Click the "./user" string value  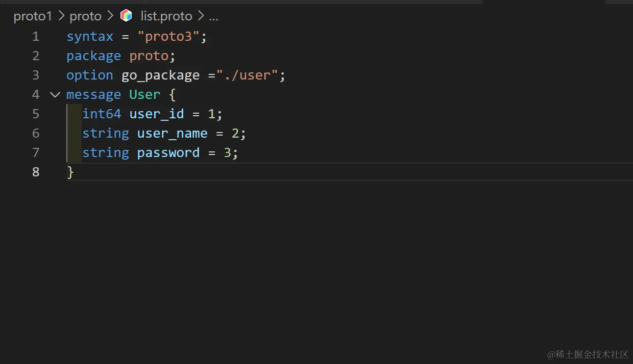(x=247, y=75)
